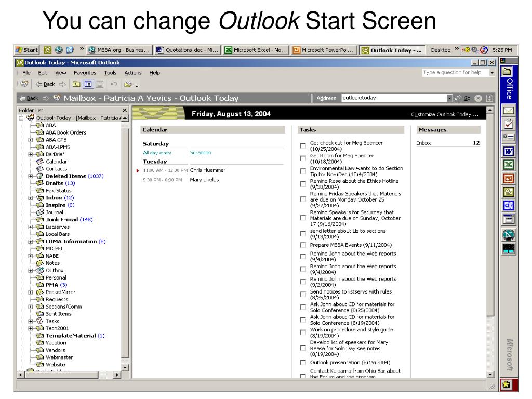This screenshot has height=399, width=532.
Task: Click the Up One Level toolbar icon
Action: pos(76,84)
